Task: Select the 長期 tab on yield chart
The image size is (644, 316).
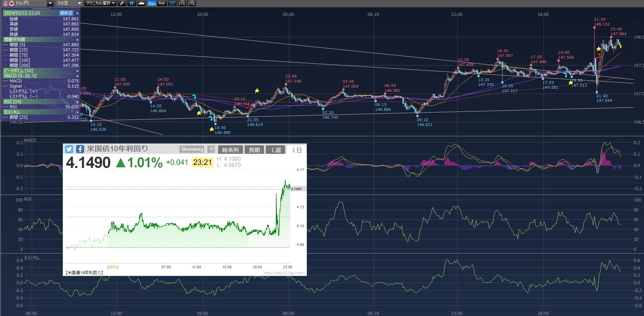Action: click(254, 150)
